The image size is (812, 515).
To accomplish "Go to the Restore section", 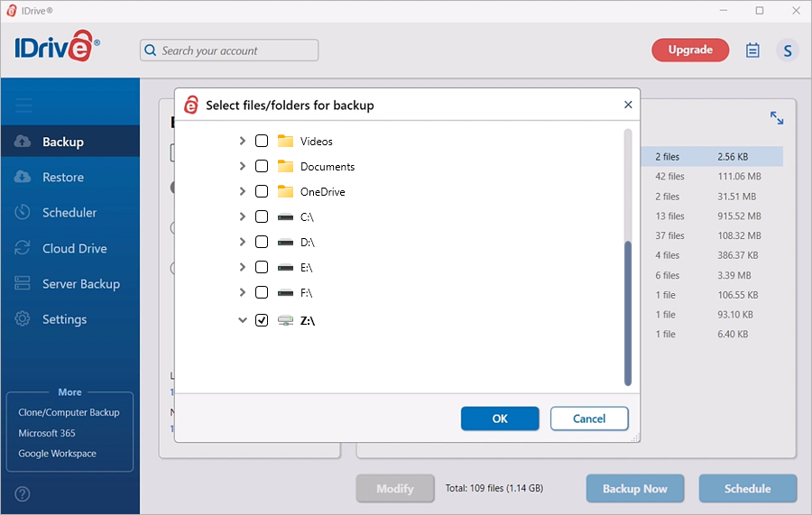I will [70, 177].
